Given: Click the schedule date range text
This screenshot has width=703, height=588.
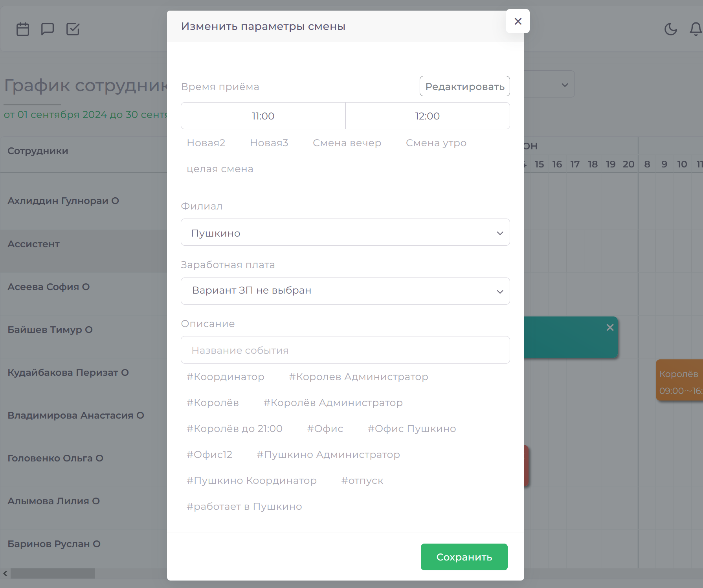Looking at the screenshot, I should coord(86,115).
